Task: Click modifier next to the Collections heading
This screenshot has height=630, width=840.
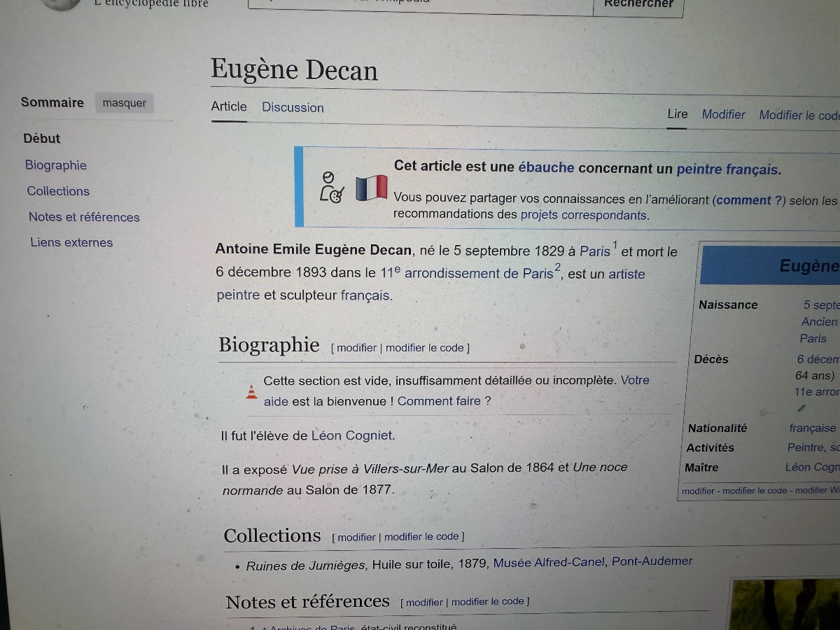Action: [x=356, y=537]
